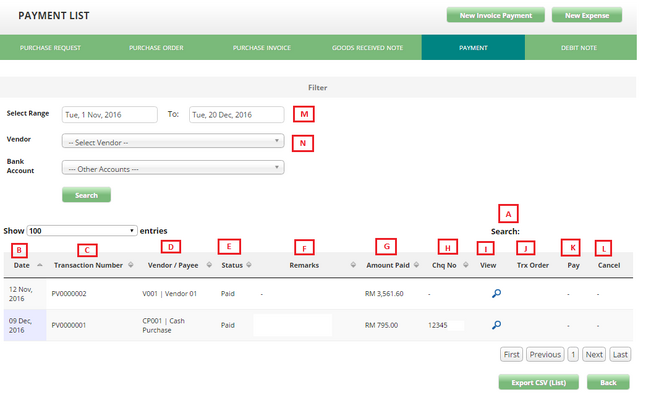Screen dimensions: 651x395
Task: Click the Vendor / Payee column header
Action: click(x=173, y=265)
